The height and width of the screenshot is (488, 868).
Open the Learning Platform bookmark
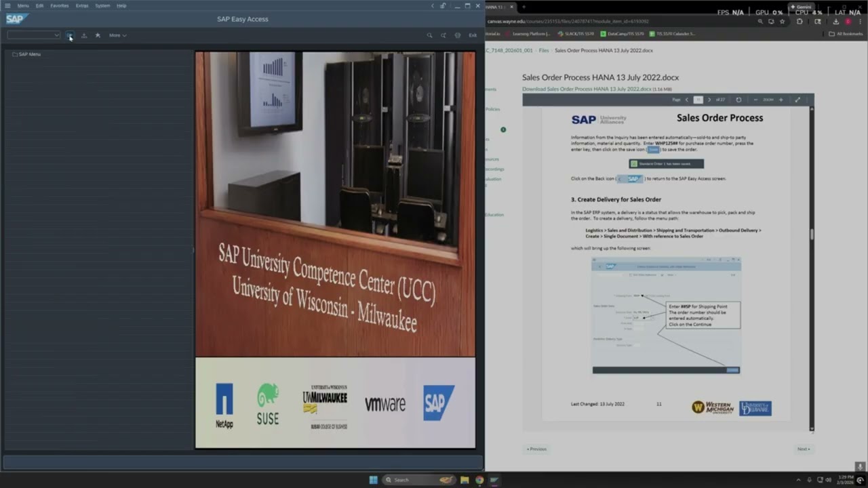(528, 33)
